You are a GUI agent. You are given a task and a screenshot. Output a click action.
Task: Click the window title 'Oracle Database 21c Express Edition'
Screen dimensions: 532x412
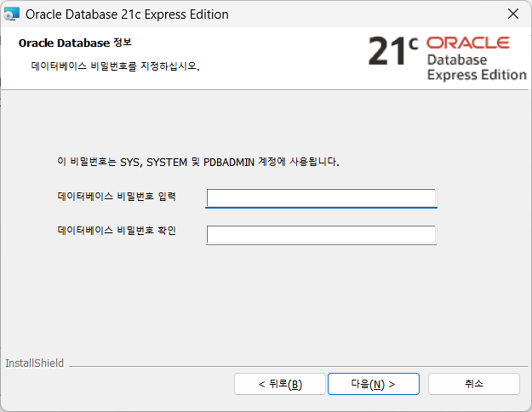tap(127, 14)
